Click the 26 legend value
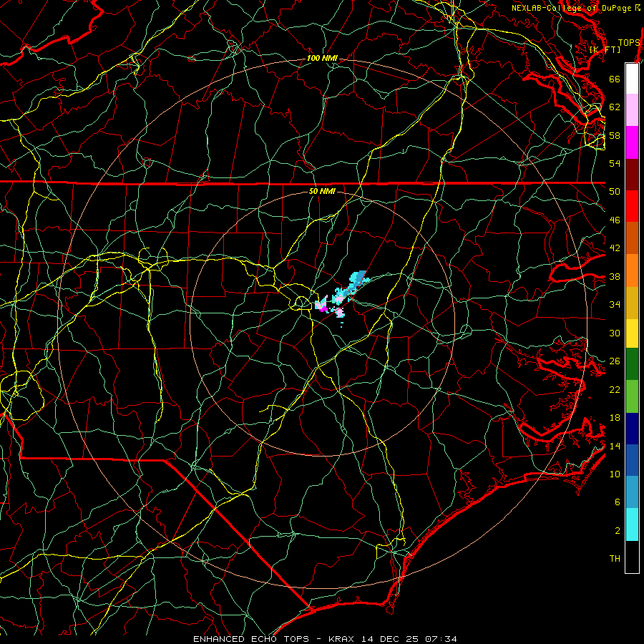The width and height of the screenshot is (644, 644). tap(615, 361)
